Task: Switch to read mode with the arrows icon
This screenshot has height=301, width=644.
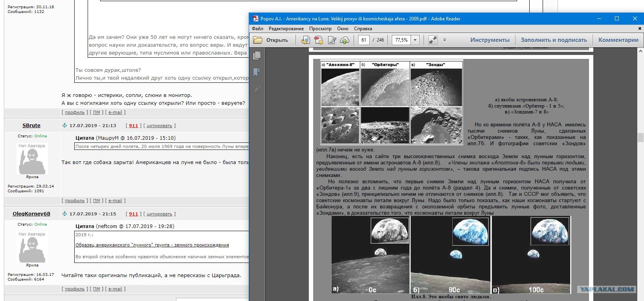Action: pyautogui.click(x=433, y=40)
